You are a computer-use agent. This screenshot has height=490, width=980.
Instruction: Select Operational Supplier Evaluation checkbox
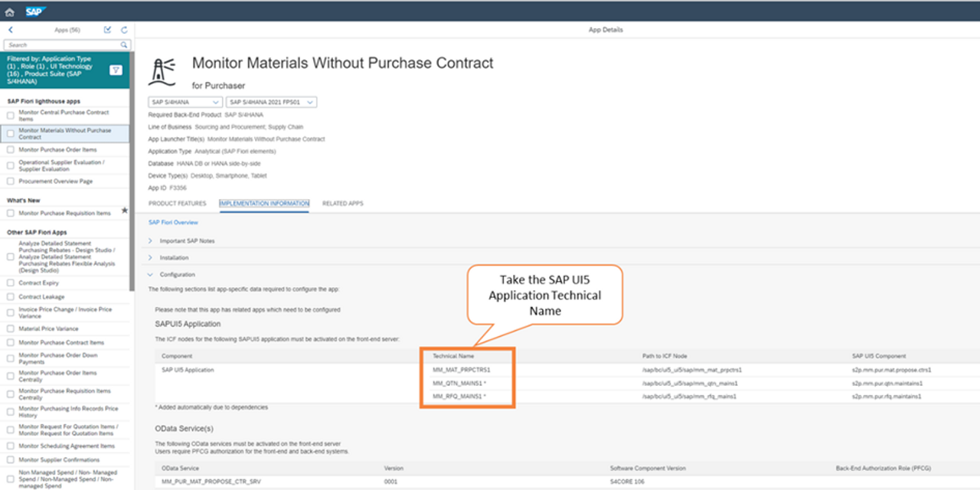[x=10, y=165]
